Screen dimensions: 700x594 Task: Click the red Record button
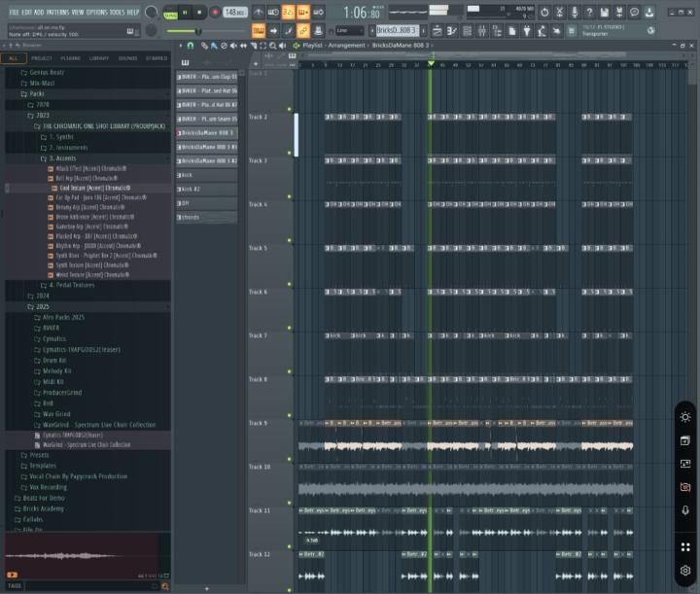(x=213, y=13)
